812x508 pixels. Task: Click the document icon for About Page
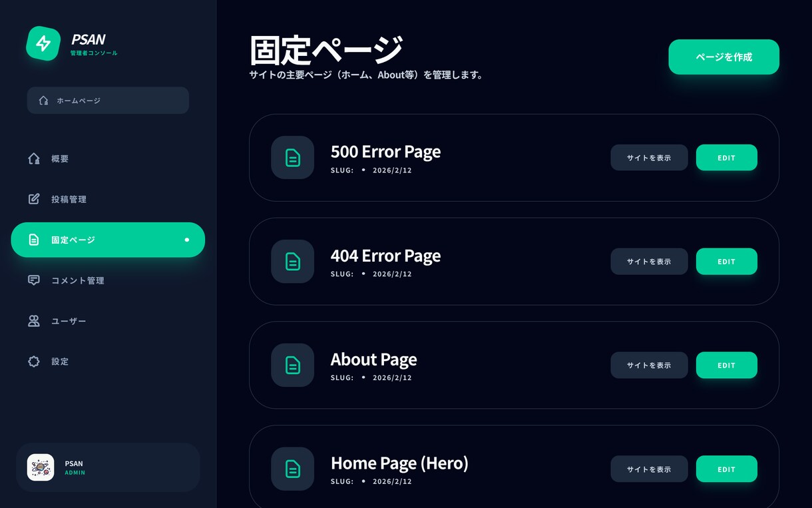[x=292, y=365]
